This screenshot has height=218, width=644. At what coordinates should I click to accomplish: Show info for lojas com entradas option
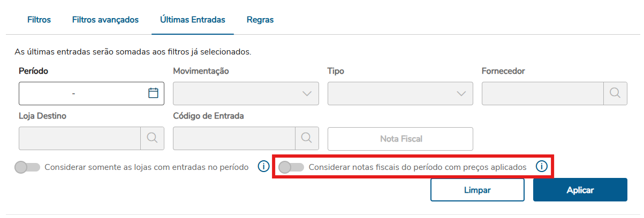coord(263,167)
